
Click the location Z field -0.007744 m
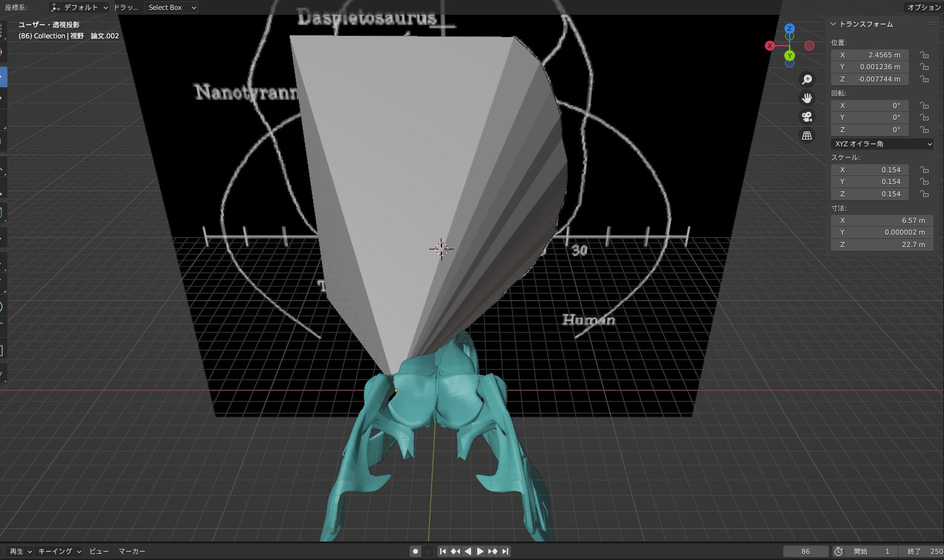[869, 79]
